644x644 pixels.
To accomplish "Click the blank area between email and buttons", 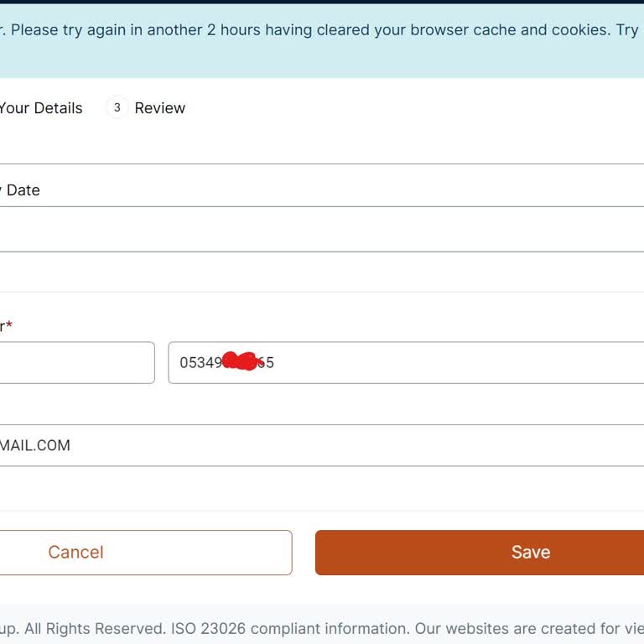I will point(322,490).
